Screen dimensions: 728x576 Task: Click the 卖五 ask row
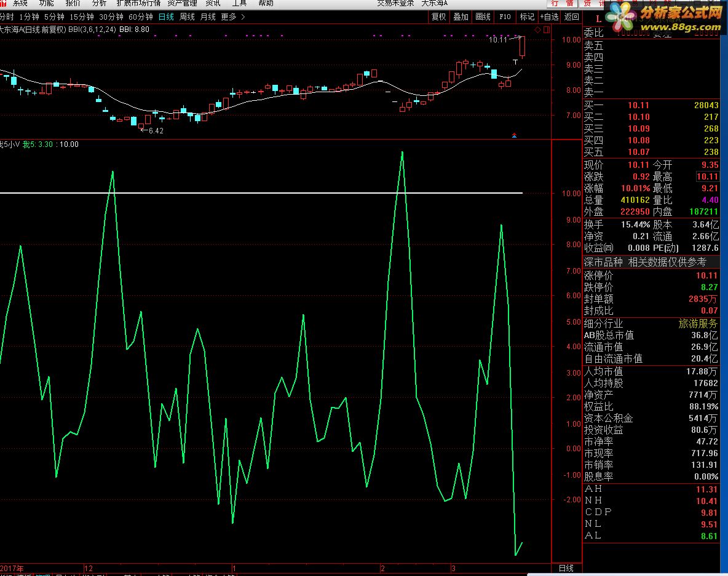coord(651,46)
